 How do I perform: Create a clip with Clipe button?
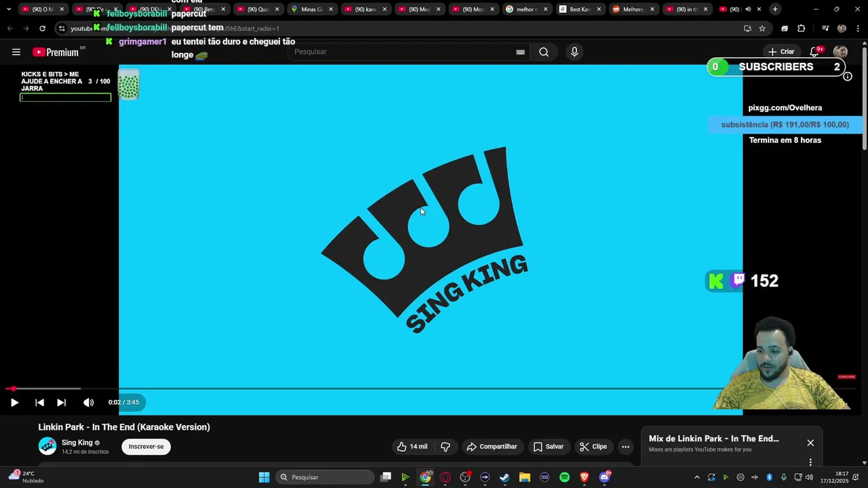click(x=593, y=447)
